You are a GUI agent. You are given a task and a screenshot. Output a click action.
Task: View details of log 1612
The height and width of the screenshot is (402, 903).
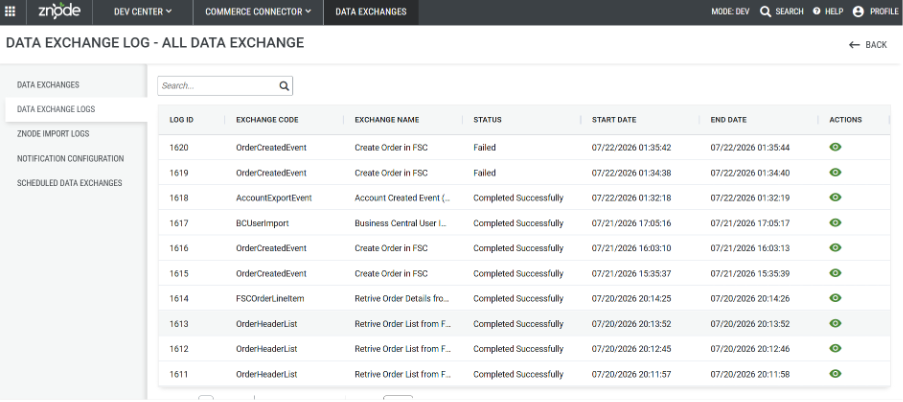(x=835, y=348)
